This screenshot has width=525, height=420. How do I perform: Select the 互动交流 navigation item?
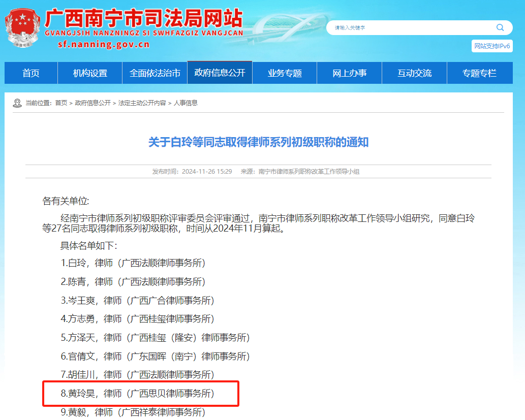coord(414,73)
